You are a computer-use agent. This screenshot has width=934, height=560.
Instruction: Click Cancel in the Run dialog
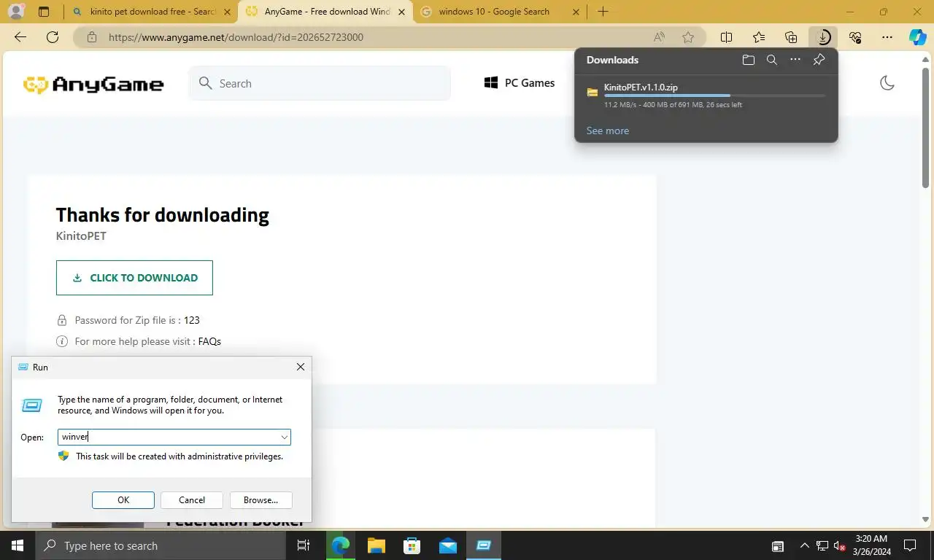(x=192, y=499)
